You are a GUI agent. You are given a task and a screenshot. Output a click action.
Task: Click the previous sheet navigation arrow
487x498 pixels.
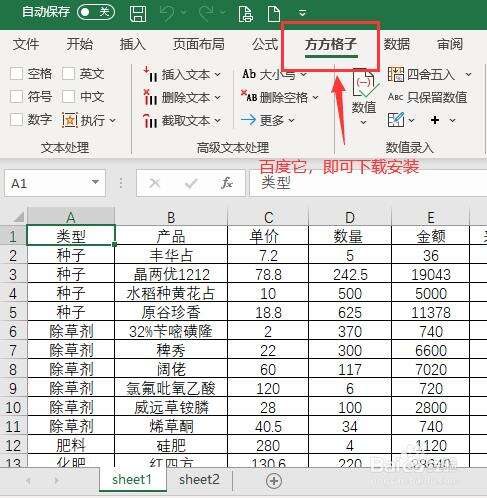tap(28, 480)
